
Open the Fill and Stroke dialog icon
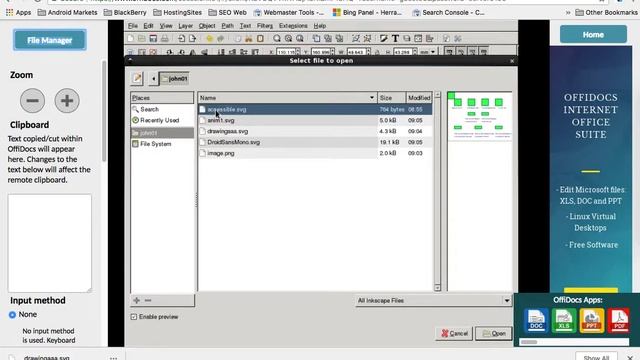pos(384,38)
